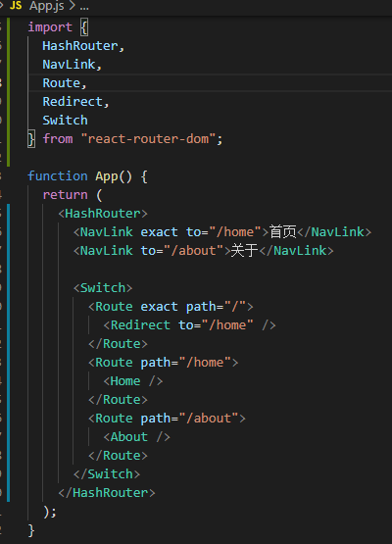Click the breadcrumb chevron after App.js
Screen dimensions: 392x544
point(72,6)
